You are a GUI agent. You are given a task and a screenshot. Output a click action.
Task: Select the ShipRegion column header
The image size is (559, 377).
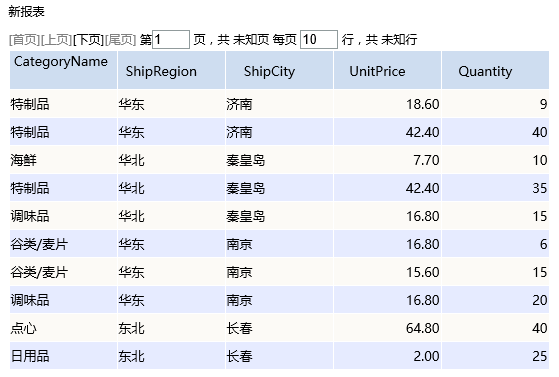click(171, 70)
